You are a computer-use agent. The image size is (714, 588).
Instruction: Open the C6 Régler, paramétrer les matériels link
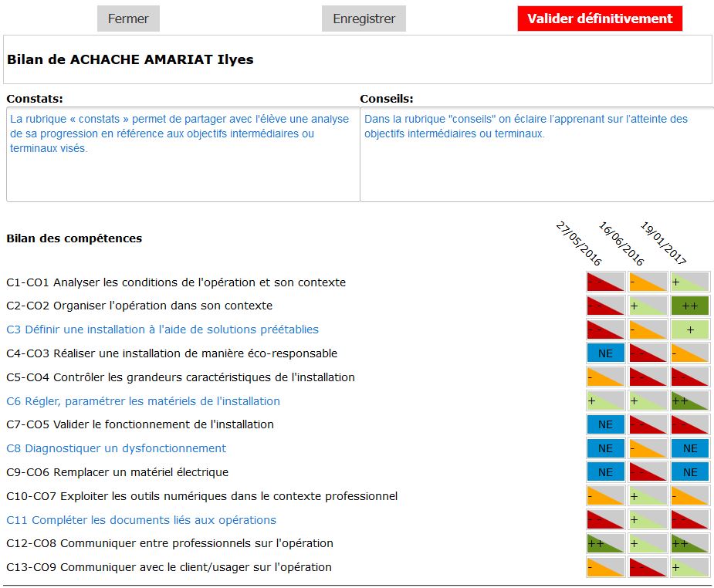point(143,401)
